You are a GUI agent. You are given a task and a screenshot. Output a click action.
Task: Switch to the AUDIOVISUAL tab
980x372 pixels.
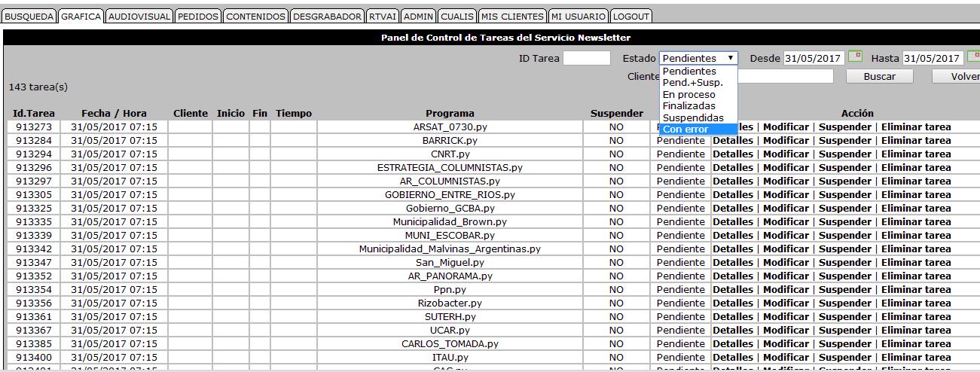[x=139, y=16]
